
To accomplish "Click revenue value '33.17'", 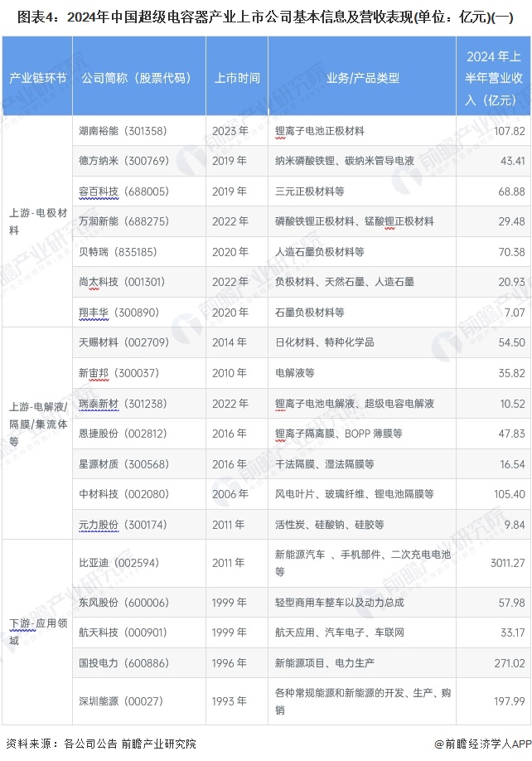I will pos(513,633).
